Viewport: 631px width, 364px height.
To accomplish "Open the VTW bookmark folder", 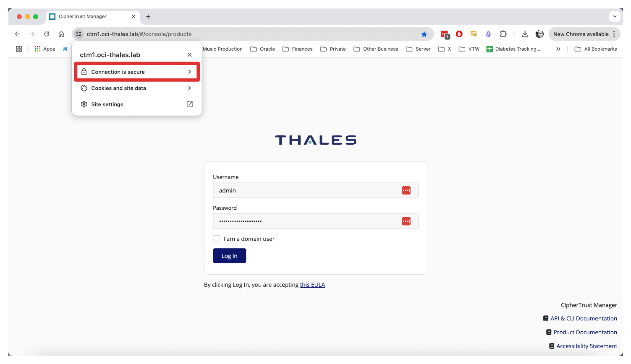I will click(469, 49).
